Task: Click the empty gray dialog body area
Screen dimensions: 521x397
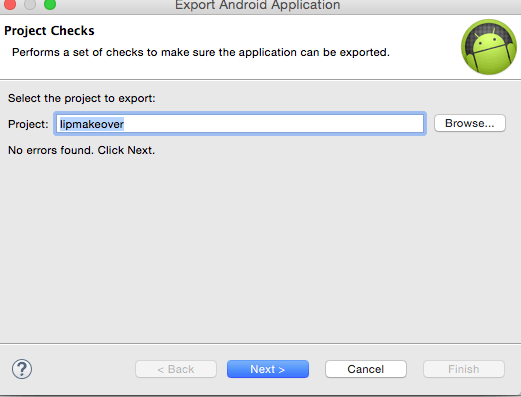Action: [260, 250]
